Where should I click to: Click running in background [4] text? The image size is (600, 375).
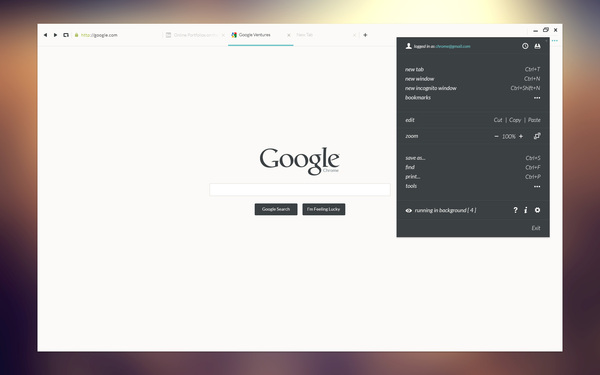pyautogui.click(x=445, y=210)
